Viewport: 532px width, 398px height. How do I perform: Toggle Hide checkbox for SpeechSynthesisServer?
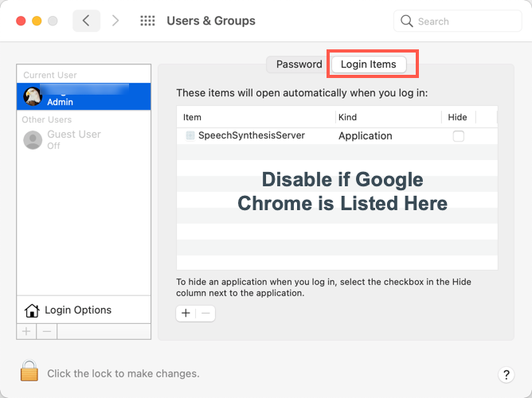click(x=459, y=136)
